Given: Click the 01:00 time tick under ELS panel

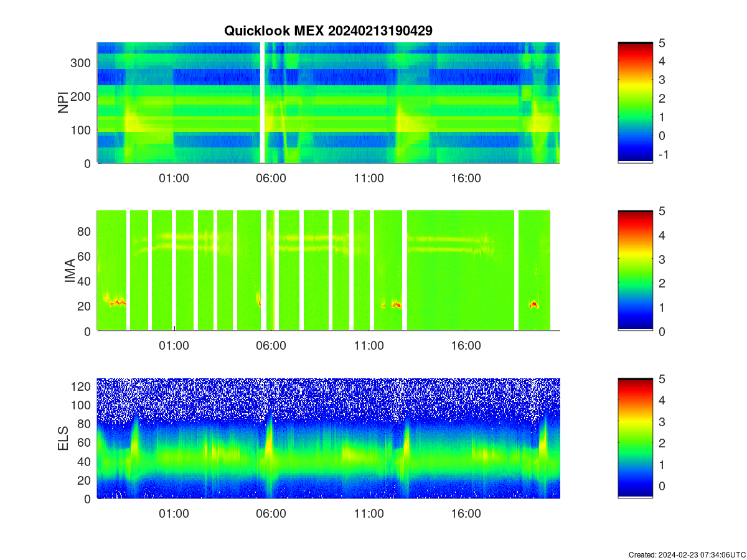Looking at the screenshot, I should point(174,514).
